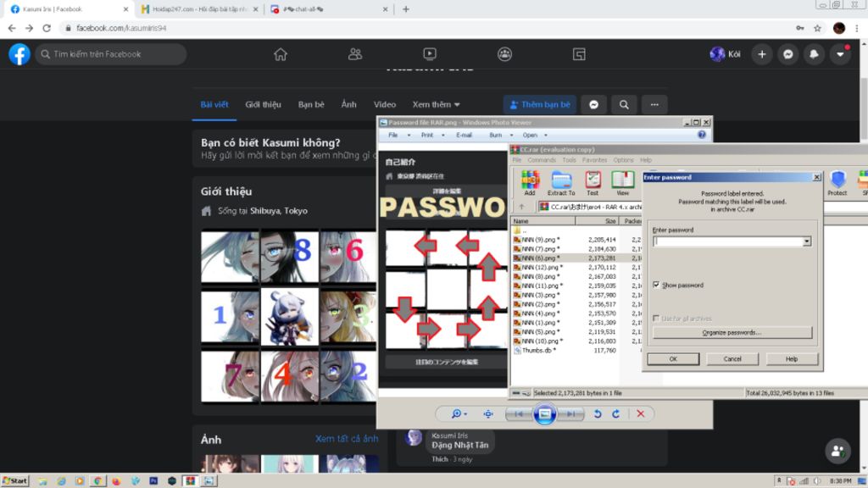Screen dimensions: 868x488
Task: Expand Xem thêm dropdown on profile
Action: (437, 104)
